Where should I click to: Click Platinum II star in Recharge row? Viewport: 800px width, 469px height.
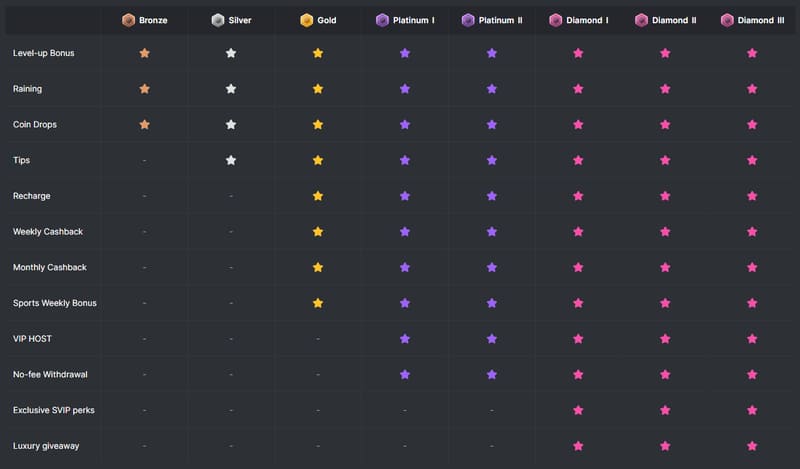coord(492,196)
